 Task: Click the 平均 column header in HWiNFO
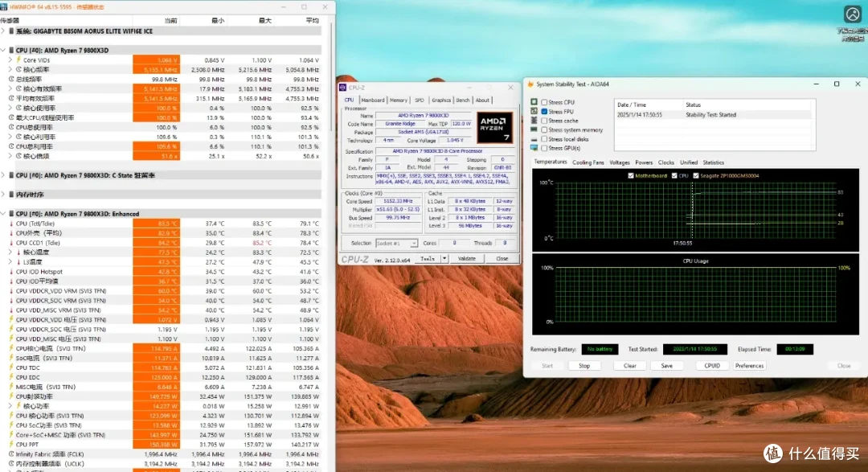312,20
